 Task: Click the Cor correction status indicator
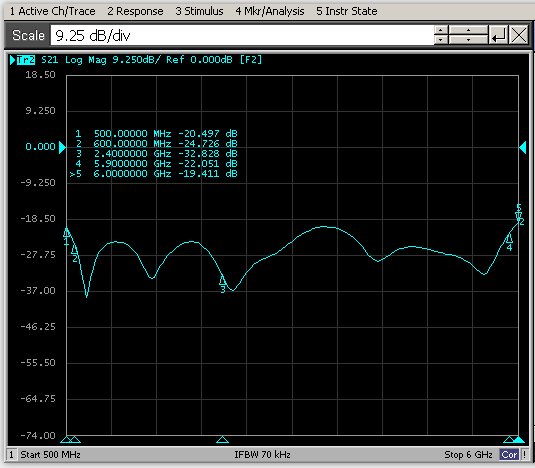[509, 455]
